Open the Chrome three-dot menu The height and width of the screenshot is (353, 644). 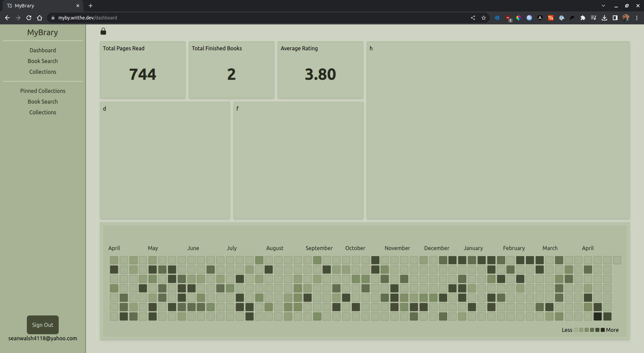click(637, 18)
